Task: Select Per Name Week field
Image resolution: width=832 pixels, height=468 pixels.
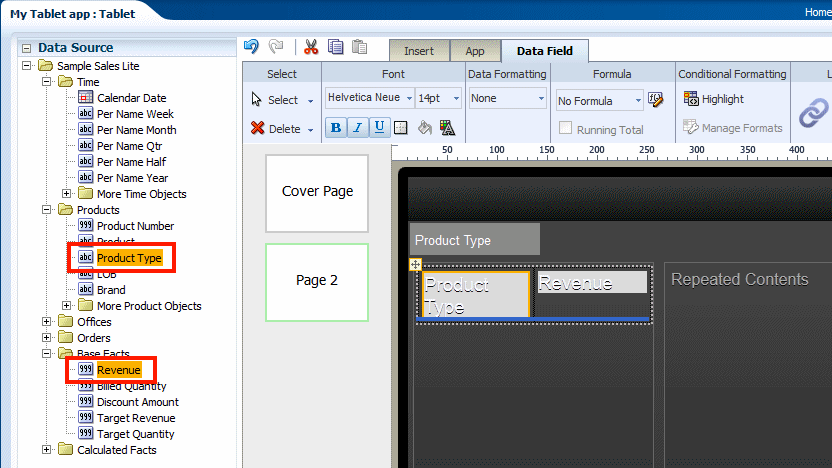Action: coord(135,114)
